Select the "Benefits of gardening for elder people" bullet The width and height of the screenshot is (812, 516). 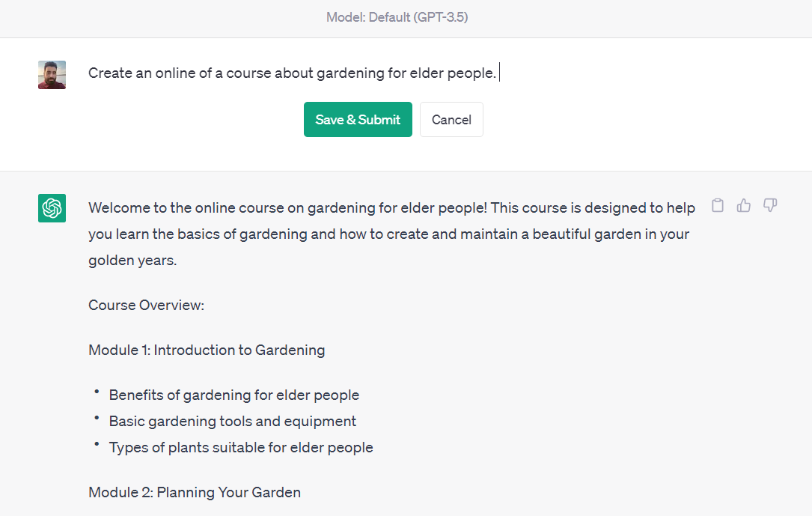[233, 395]
